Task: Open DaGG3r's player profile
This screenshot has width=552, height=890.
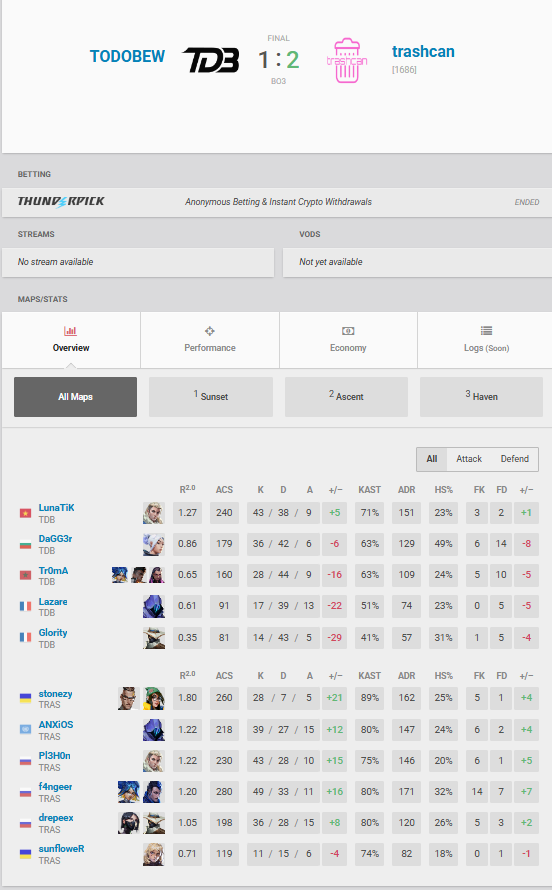Action: coord(55,539)
